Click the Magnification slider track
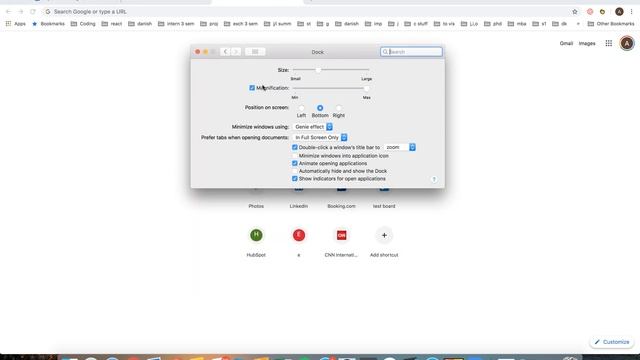The height and width of the screenshot is (360, 640). (x=331, y=88)
